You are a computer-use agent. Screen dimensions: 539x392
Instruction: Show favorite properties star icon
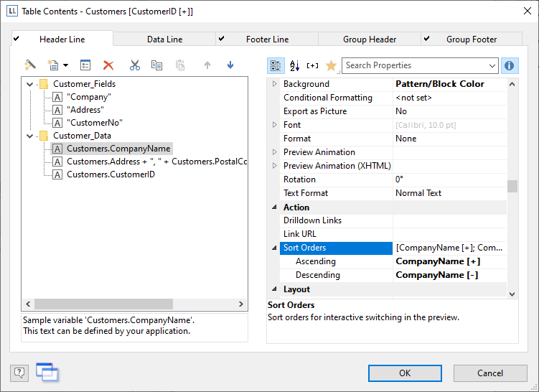tap(331, 65)
